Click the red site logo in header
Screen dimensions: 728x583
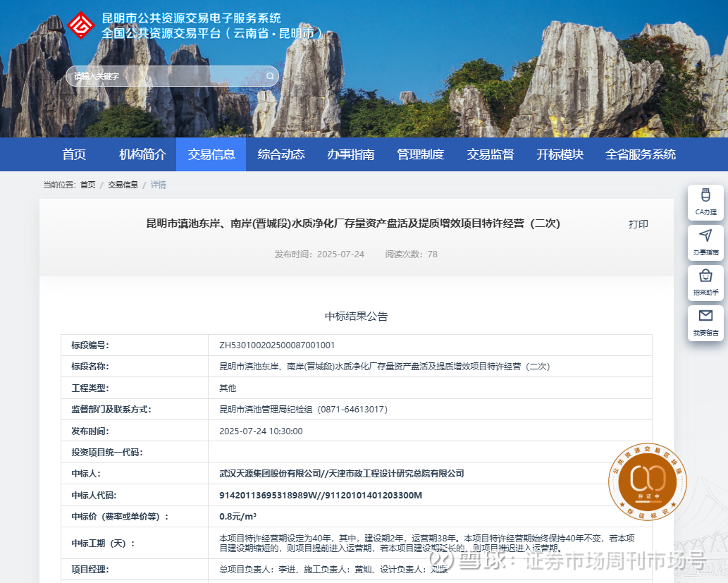pyautogui.click(x=81, y=25)
